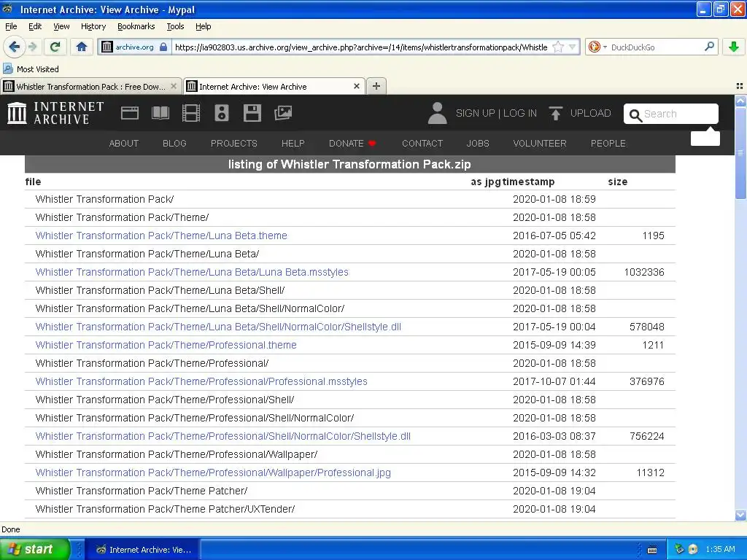747x560 pixels.
Task: Click the user avatar icon
Action: (437, 113)
